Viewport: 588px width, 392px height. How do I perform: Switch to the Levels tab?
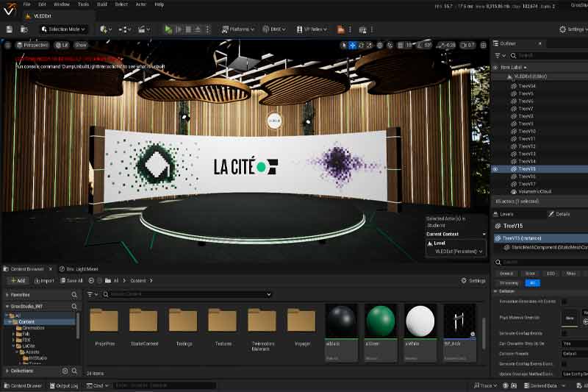point(503,214)
